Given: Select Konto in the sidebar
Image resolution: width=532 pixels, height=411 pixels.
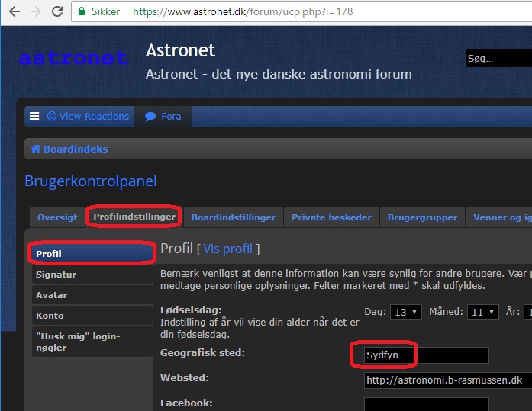Looking at the screenshot, I should click(x=92, y=316).
